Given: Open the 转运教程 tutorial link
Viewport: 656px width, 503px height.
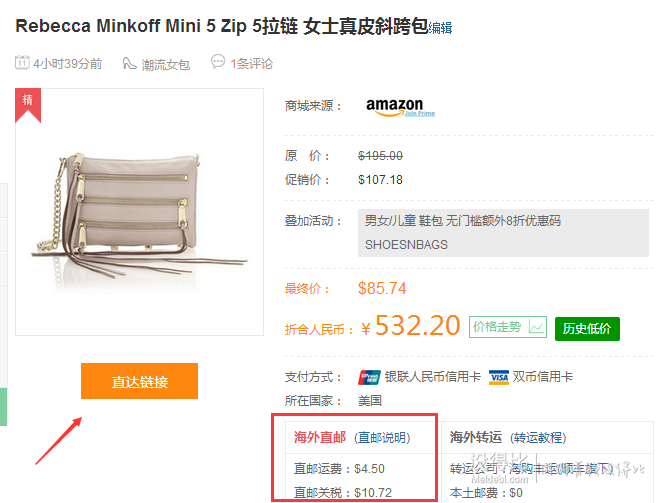Looking at the screenshot, I should [x=538, y=438].
